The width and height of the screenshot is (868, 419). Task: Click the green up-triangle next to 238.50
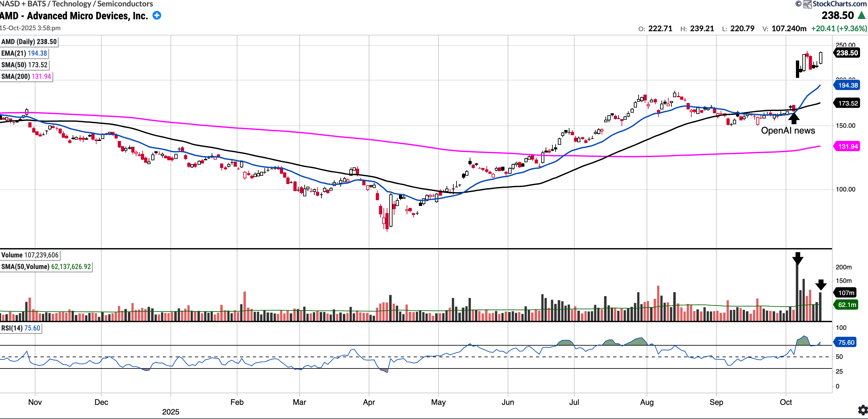(862, 15)
